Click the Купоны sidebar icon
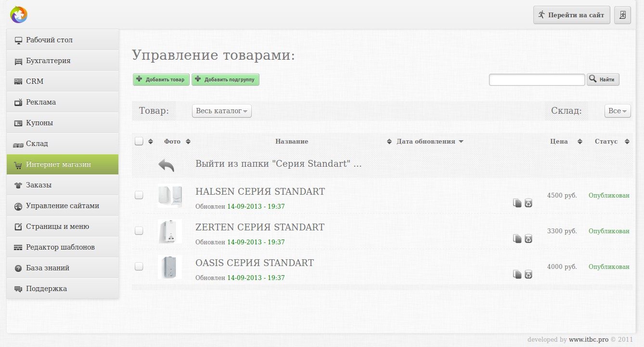The height and width of the screenshot is (347, 644). pos(18,123)
